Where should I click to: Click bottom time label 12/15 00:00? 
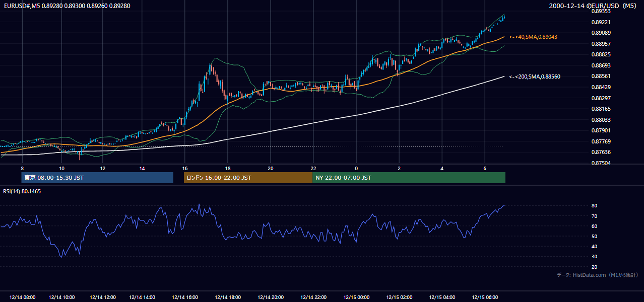coord(356,297)
